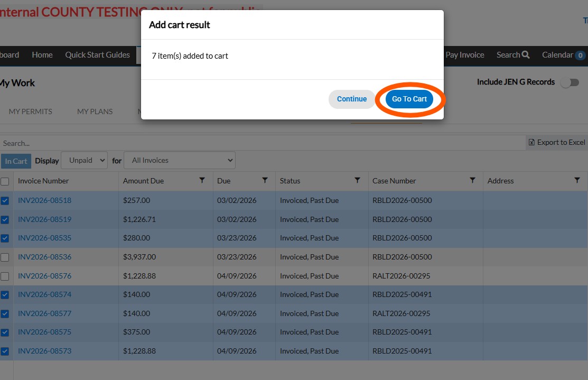Check the box for invoice INV2026-08536
The image size is (588, 380).
5,257
